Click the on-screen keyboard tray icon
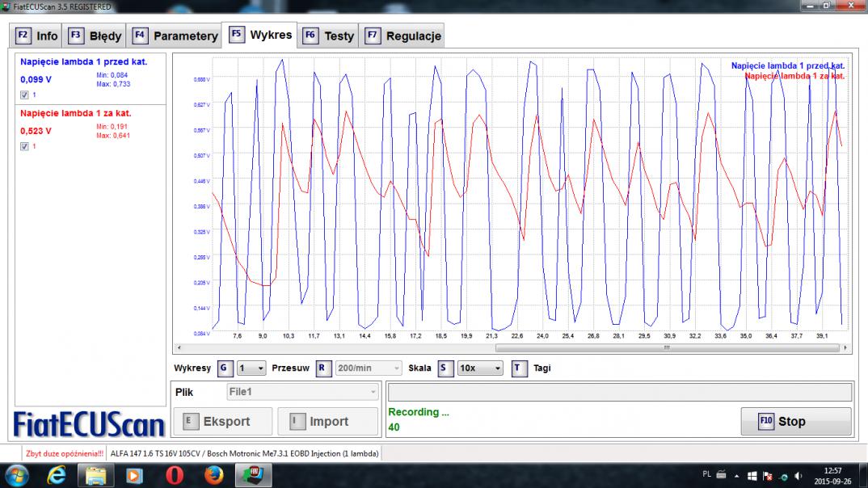 (x=721, y=475)
